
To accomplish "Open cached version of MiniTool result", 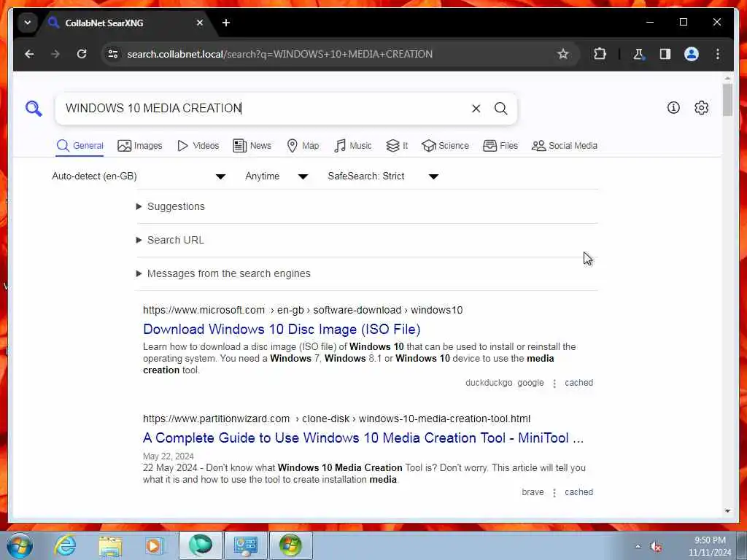I will pos(578,492).
